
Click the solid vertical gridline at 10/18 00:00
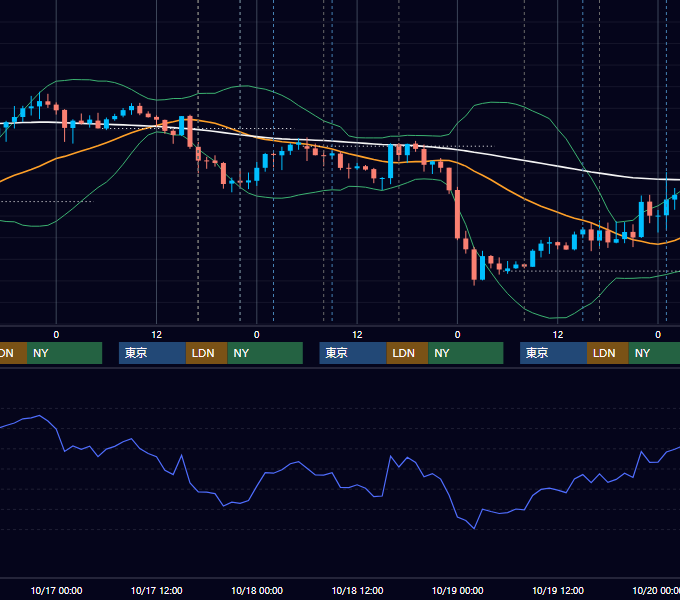point(257,163)
